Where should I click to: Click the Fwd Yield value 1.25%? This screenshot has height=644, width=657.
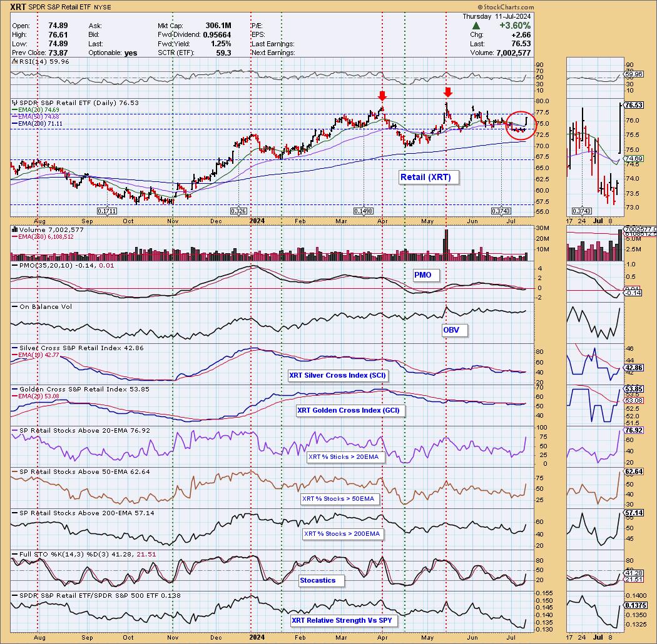pos(221,44)
